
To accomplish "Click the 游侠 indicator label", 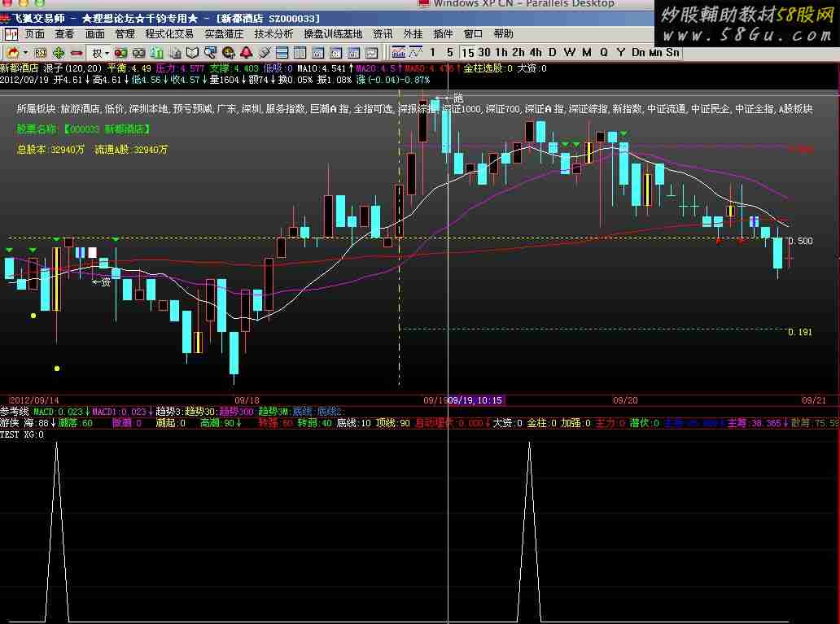I will pyautogui.click(x=10, y=423).
